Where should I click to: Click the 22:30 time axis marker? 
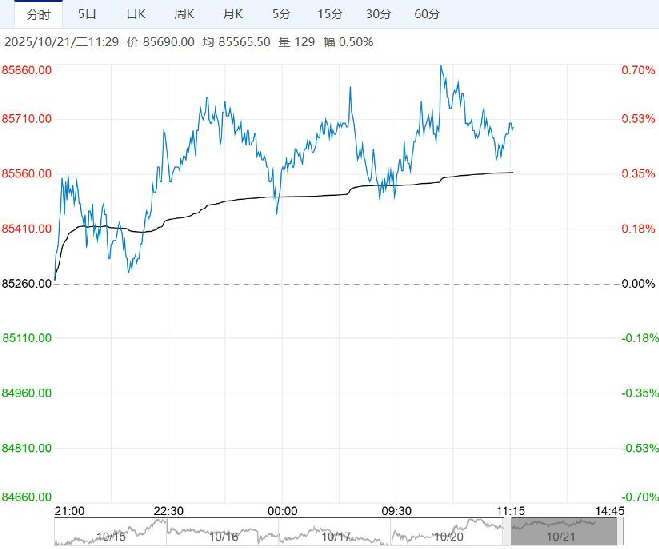169,511
